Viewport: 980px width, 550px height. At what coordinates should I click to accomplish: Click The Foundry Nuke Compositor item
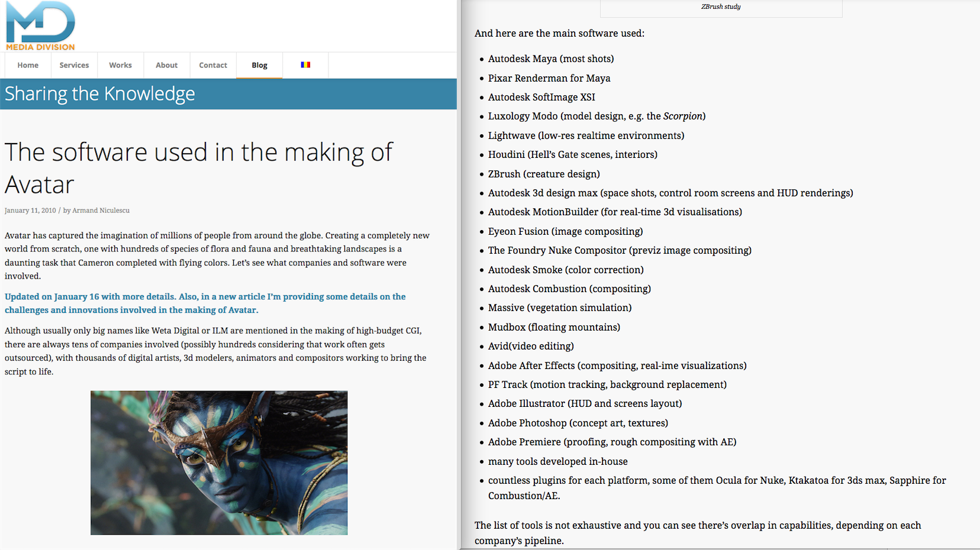pyautogui.click(x=620, y=250)
